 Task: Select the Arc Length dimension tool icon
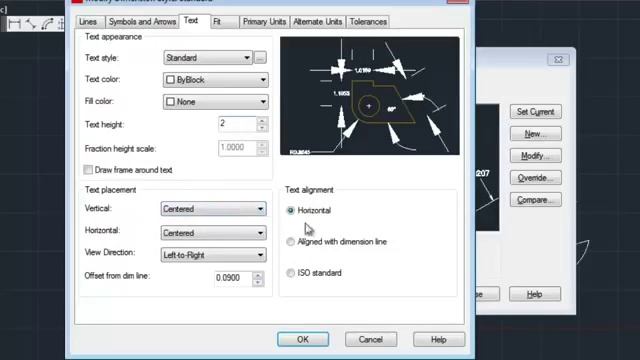point(48,24)
